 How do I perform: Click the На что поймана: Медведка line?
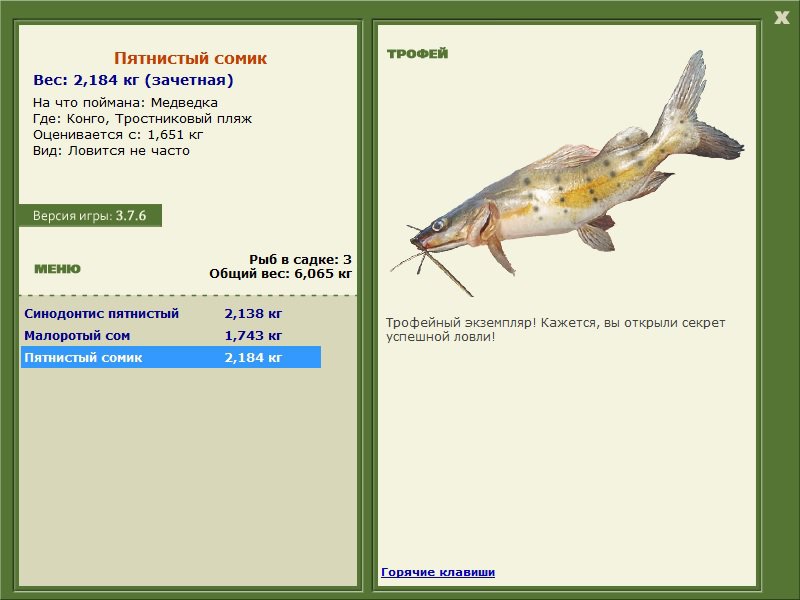point(125,103)
